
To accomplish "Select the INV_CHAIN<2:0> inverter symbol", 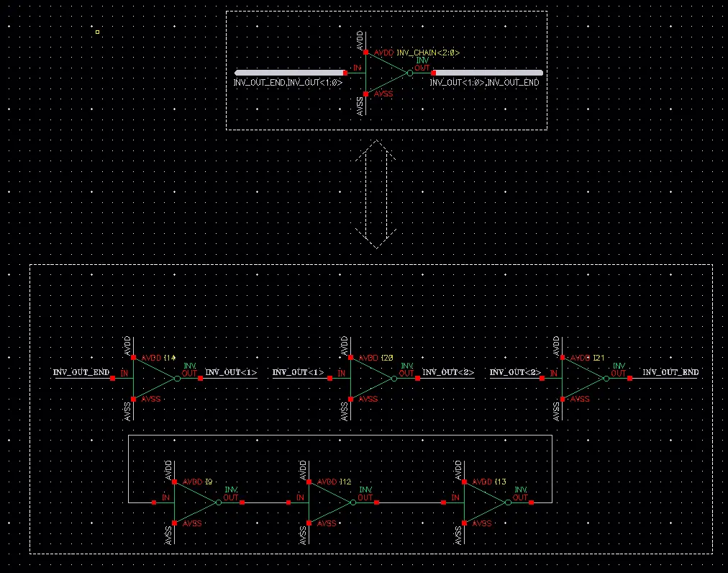I will coord(388,73).
